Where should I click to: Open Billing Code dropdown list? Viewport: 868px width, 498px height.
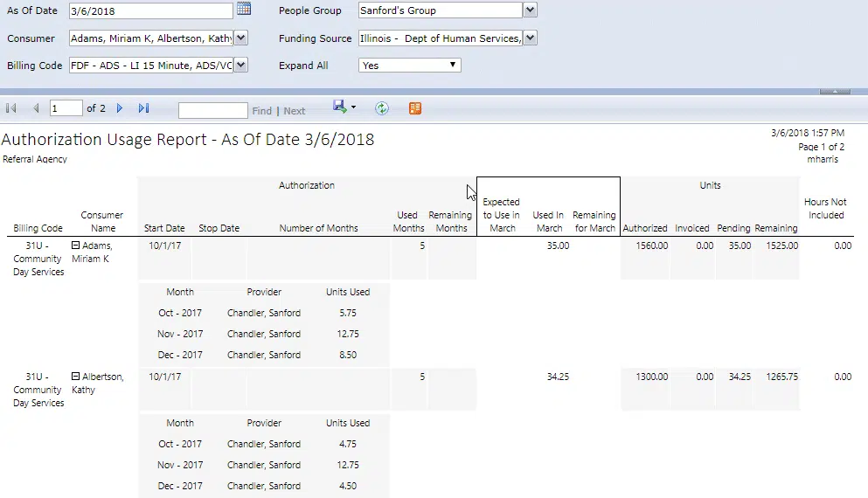click(x=240, y=66)
